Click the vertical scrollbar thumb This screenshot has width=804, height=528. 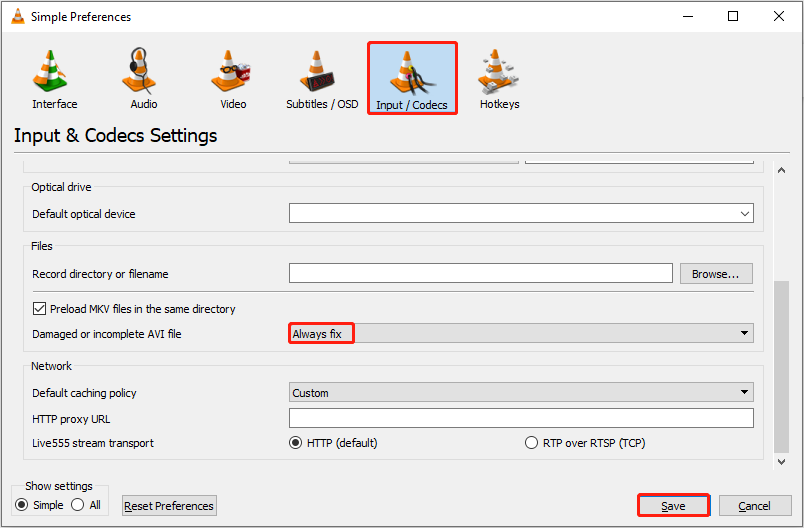[781, 367]
